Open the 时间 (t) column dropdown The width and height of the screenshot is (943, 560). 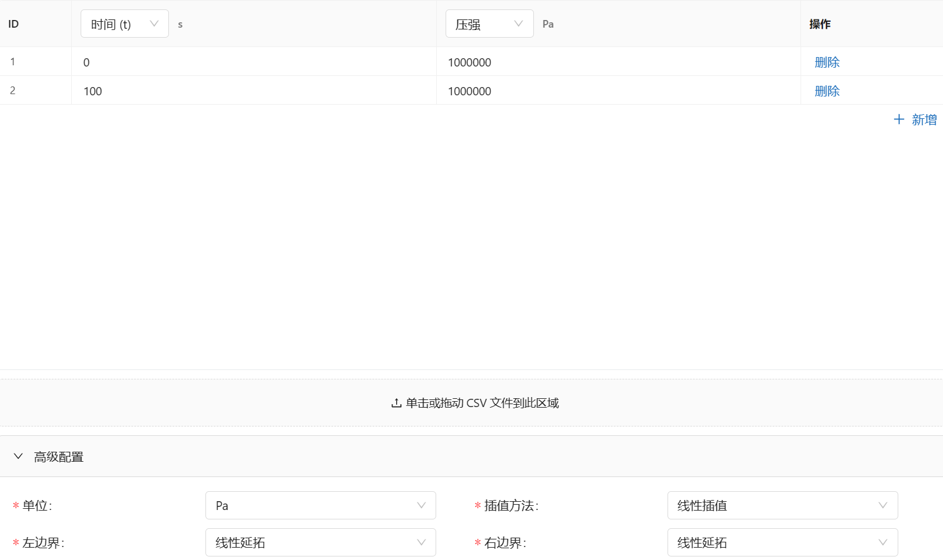[125, 24]
